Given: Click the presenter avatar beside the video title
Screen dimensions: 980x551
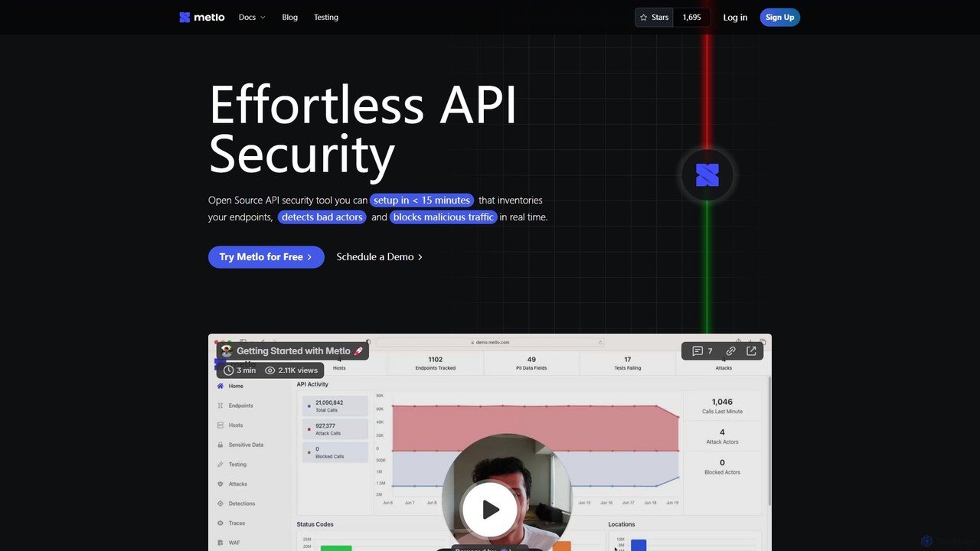Looking at the screenshot, I should pos(226,350).
